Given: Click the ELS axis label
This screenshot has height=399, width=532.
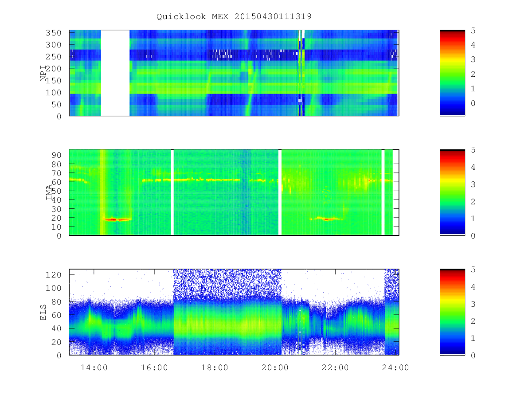Looking at the screenshot, I should pyautogui.click(x=43, y=312).
